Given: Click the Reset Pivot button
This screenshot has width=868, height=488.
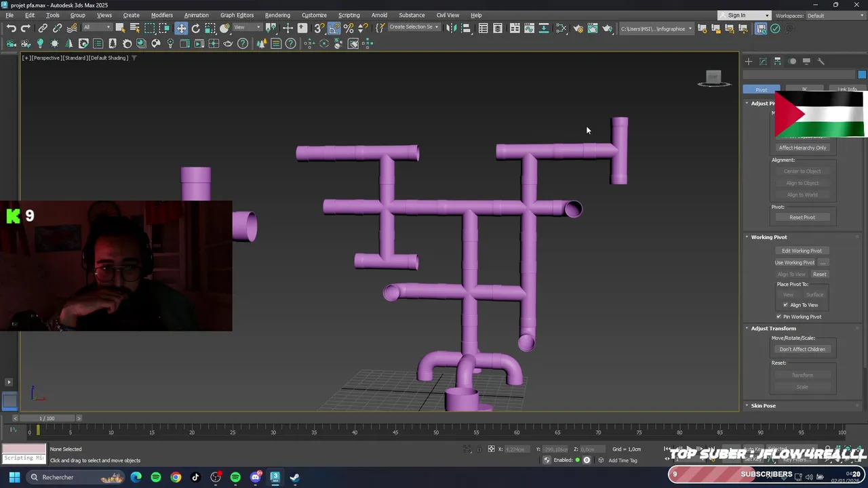Looking at the screenshot, I should [x=802, y=218].
